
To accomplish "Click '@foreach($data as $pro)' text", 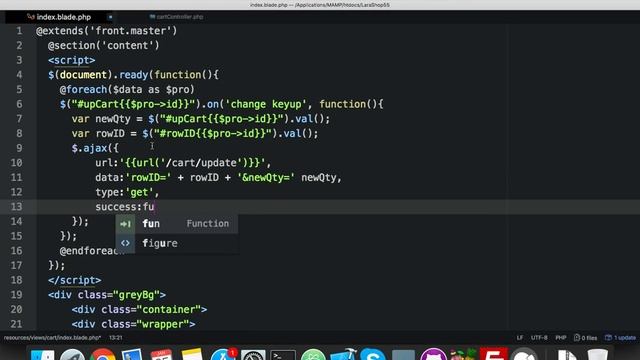I will [127, 89].
